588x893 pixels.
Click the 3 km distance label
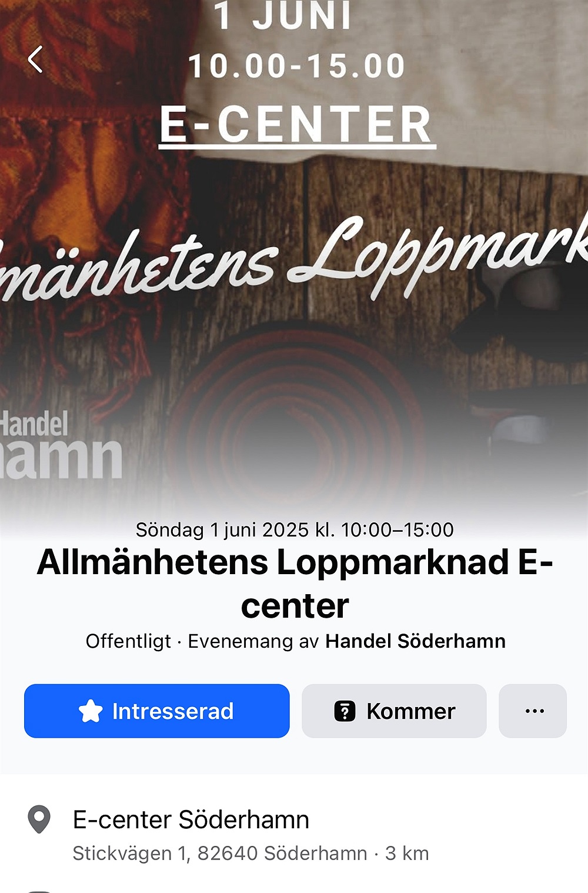pos(407,853)
